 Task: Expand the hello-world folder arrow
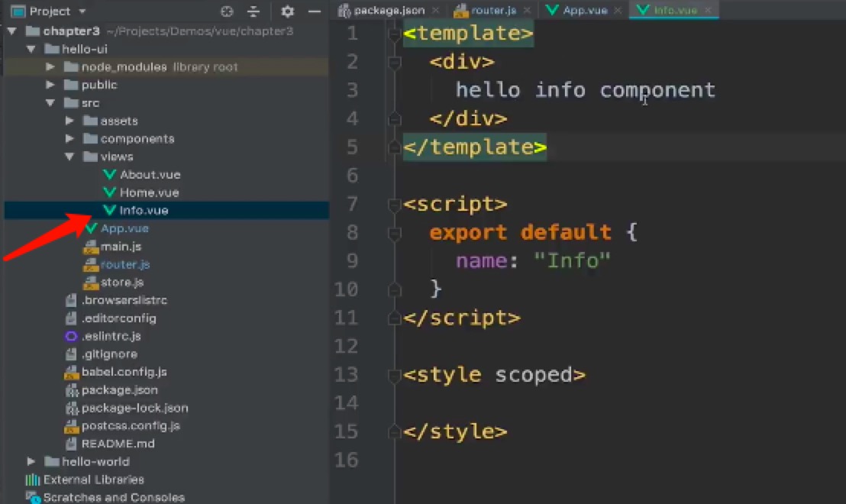[x=31, y=461]
